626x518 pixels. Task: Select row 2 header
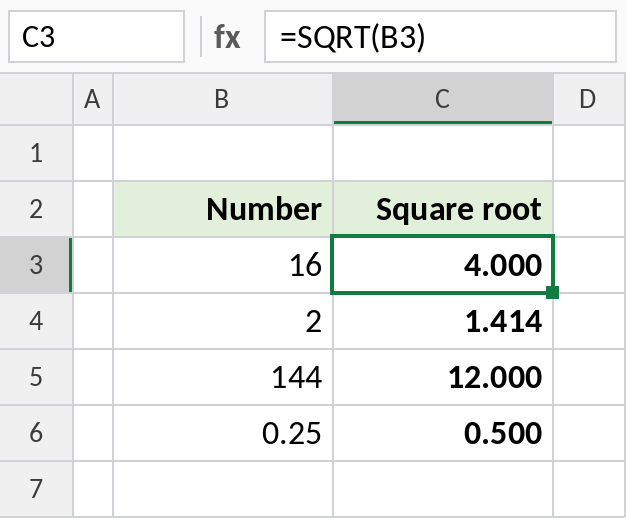(36, 209)
